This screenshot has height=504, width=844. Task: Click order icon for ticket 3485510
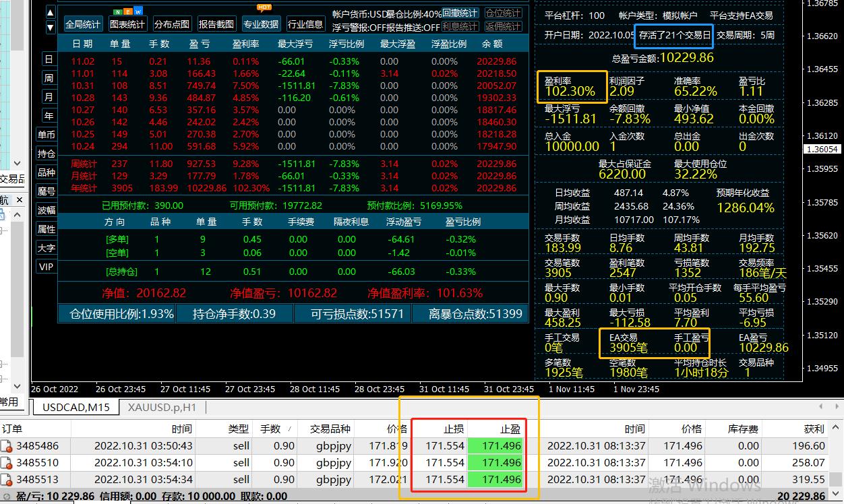[7, 464]
